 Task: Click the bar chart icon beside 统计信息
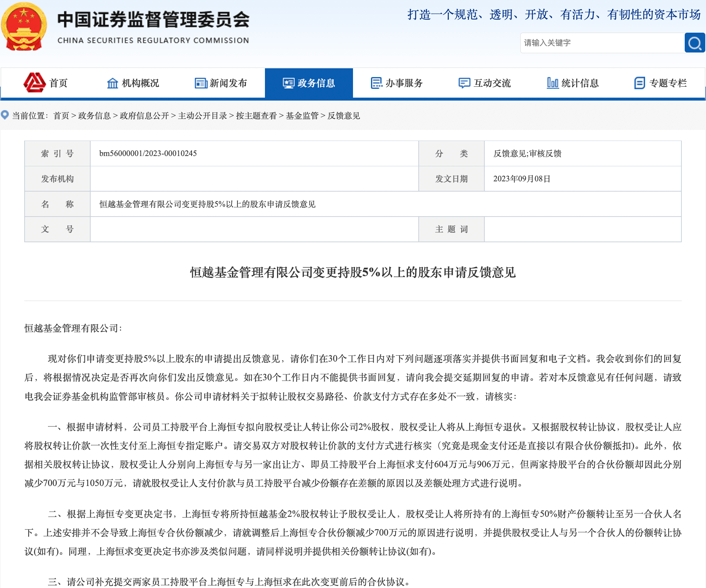point(552,83)
